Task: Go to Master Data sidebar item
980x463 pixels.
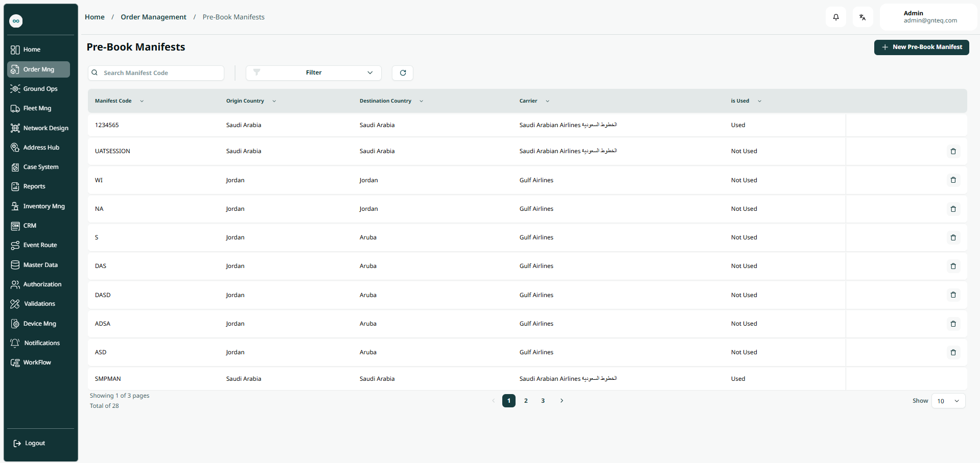Action: tap(40, 265)
